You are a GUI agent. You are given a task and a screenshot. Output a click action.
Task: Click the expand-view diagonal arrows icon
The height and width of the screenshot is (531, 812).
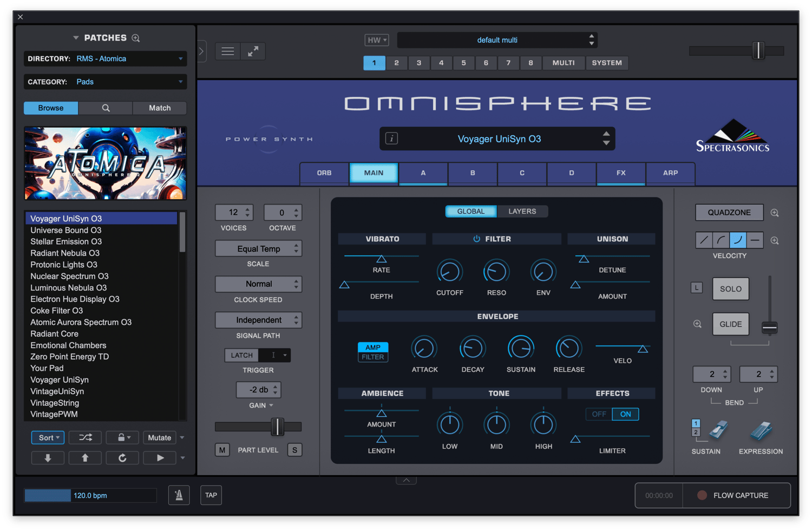253,51
